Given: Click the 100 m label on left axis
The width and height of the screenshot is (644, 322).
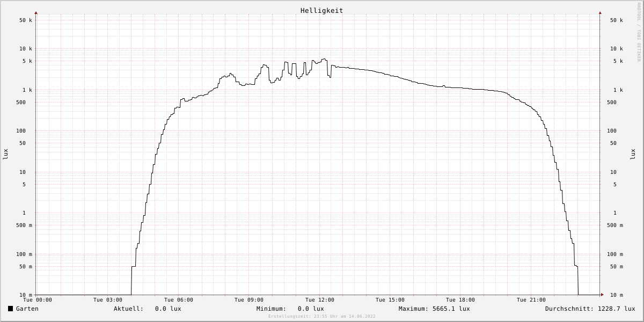Looking at the screenshot, I should tap(24, 254).
